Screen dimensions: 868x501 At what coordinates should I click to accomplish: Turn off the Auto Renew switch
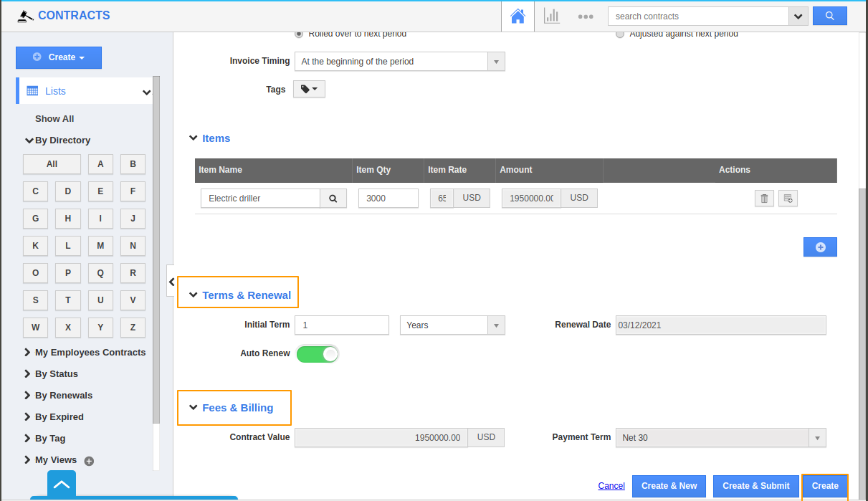[x=318, y=354]
